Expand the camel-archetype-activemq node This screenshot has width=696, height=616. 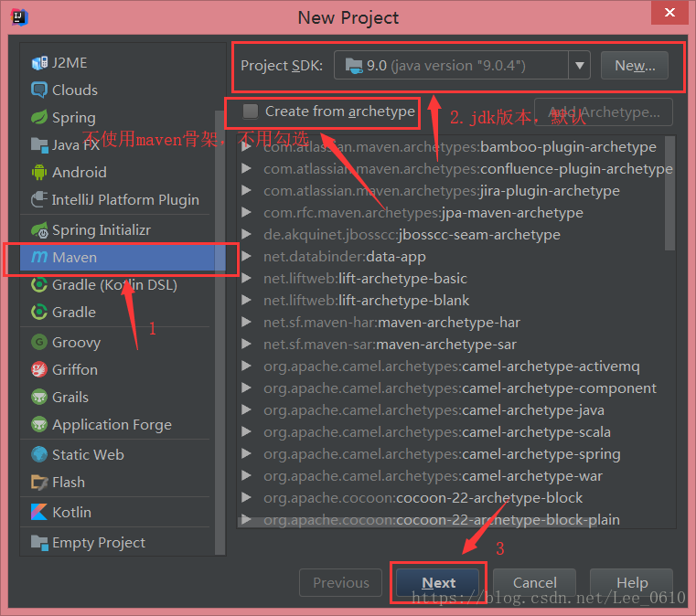coord(246,366)
